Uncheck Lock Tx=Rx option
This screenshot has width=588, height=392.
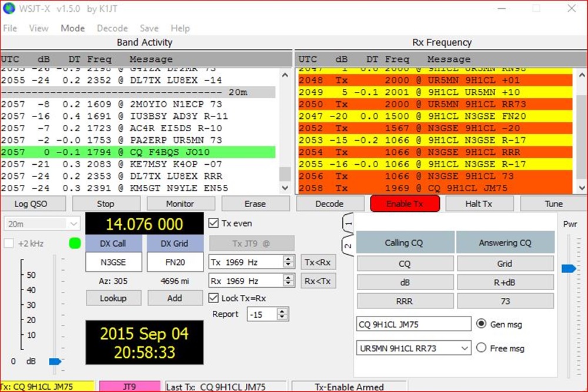(214, 298)
